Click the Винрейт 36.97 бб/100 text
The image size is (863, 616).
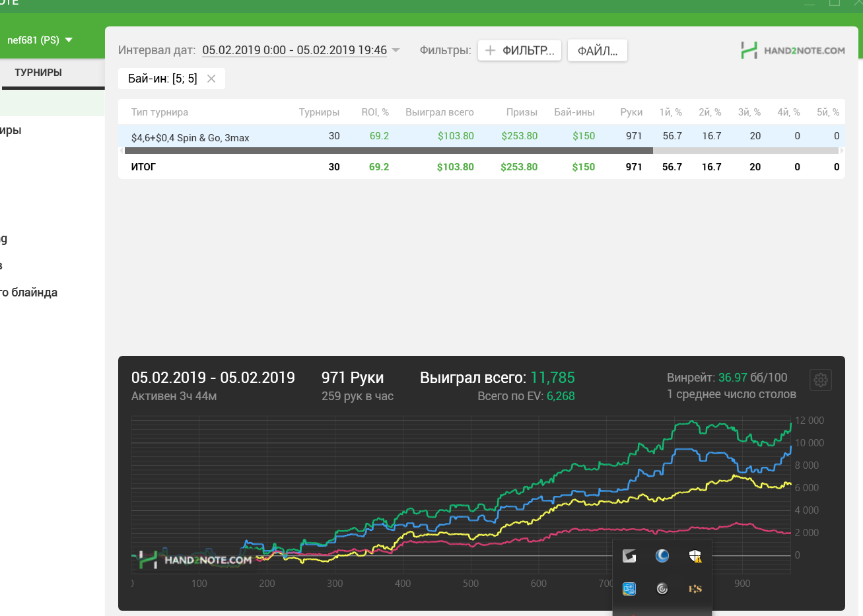(x=727, y=378)
